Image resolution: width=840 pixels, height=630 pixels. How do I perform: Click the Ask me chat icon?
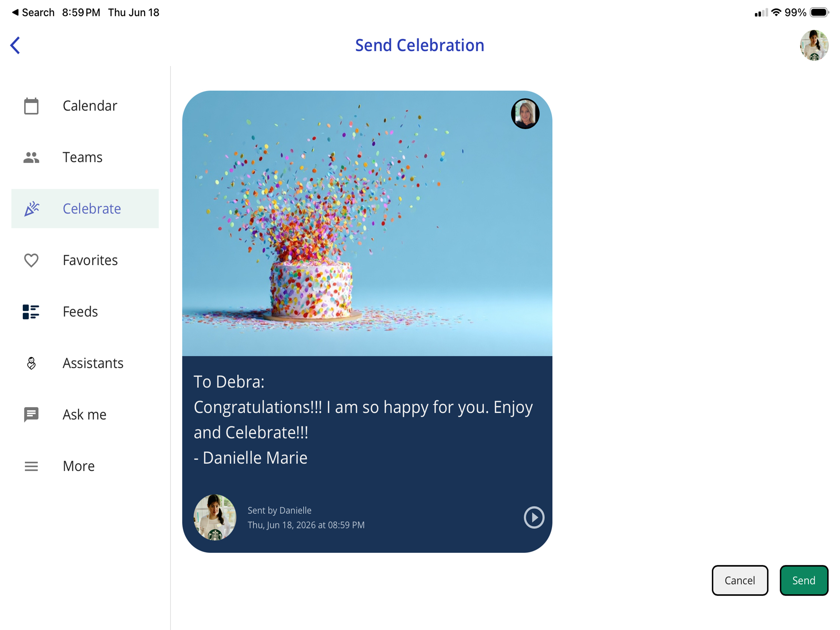(31, 415)
